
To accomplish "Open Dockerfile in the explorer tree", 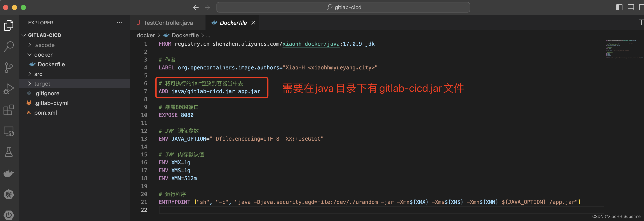I will 75,64.
